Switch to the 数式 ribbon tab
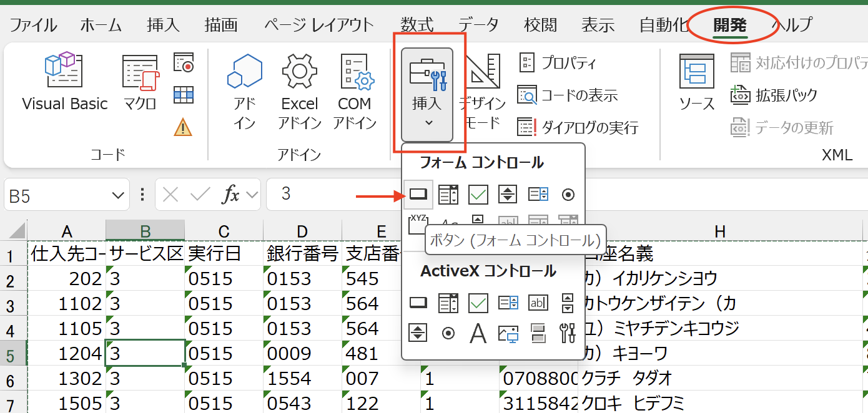 coord(417,25)
